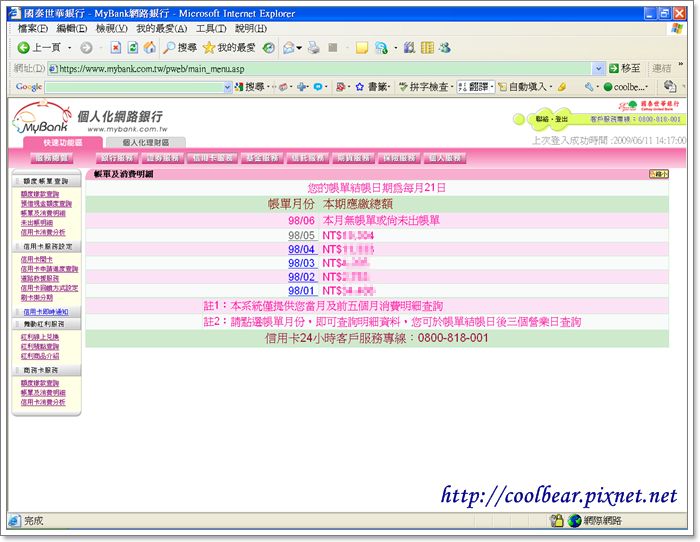This screenshot has height=542, width=700.
Task: Click 個人服務 navigation button
Action: click(x=445, y=158)
